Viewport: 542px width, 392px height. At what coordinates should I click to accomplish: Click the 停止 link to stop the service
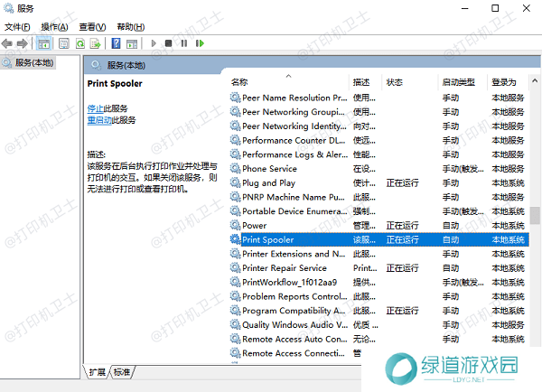pos(95,108)
